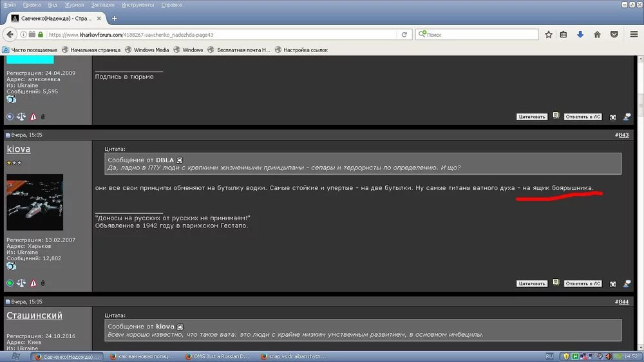Image resolution: width=644 pixels, height=362 pixels.
Task: Click the go-to-top arrow icon in kiova's post
Action: (x=613, y=284)
